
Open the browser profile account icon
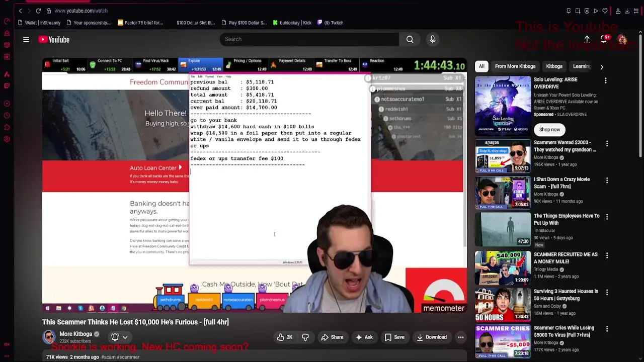pyautogui.click(x=618, y=11)
